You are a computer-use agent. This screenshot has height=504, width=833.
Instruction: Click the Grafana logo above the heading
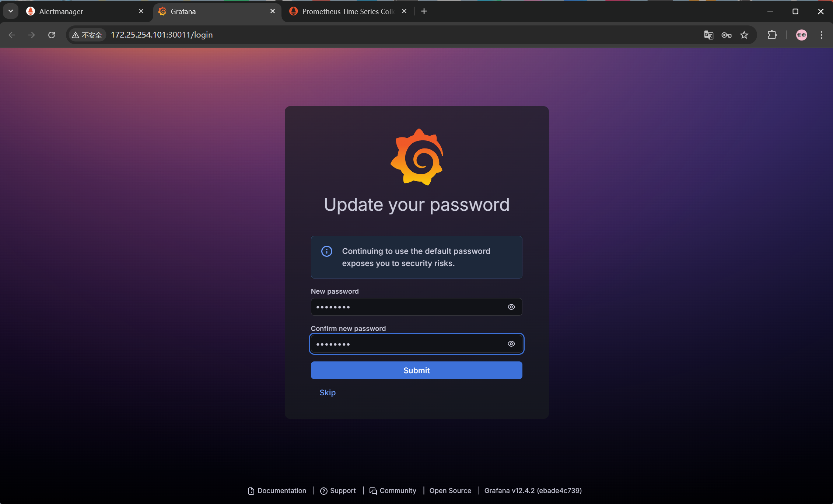pyautogui.click(x=417, y=157)
